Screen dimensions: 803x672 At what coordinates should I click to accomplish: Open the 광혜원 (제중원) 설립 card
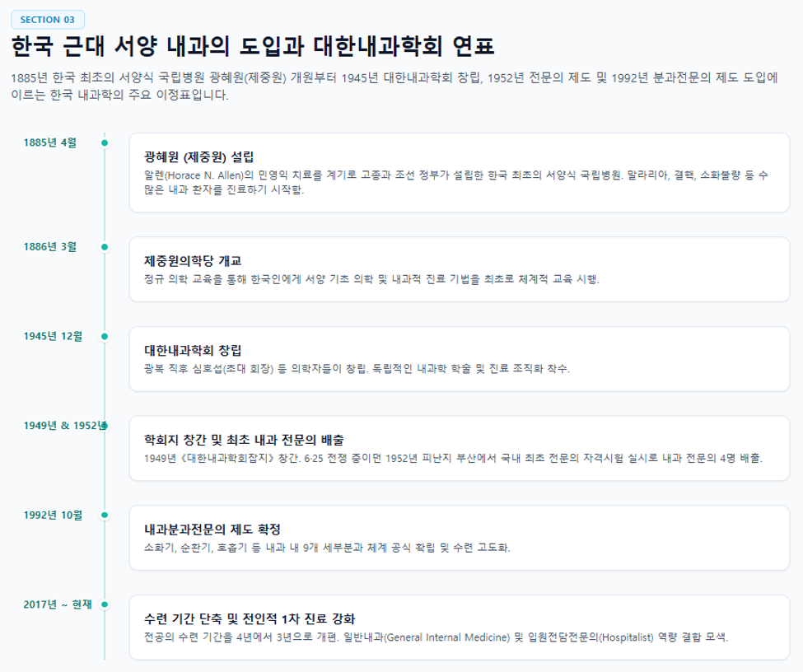(460, 173)
